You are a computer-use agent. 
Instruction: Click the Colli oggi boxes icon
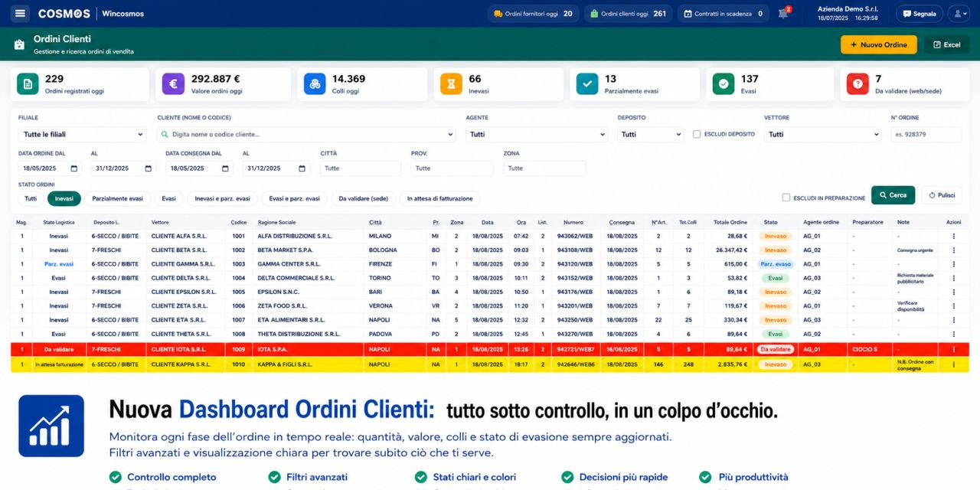click(x=314, y=84)
